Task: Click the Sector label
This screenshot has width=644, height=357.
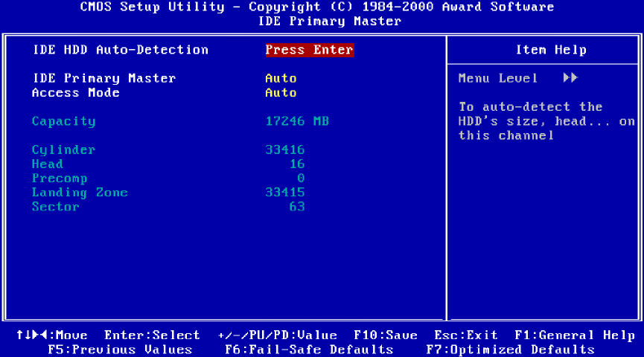Action: pos(56,207)
